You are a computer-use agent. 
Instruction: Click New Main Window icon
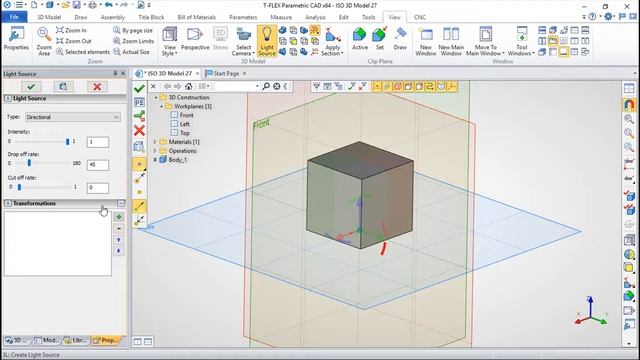coord(451,41)
